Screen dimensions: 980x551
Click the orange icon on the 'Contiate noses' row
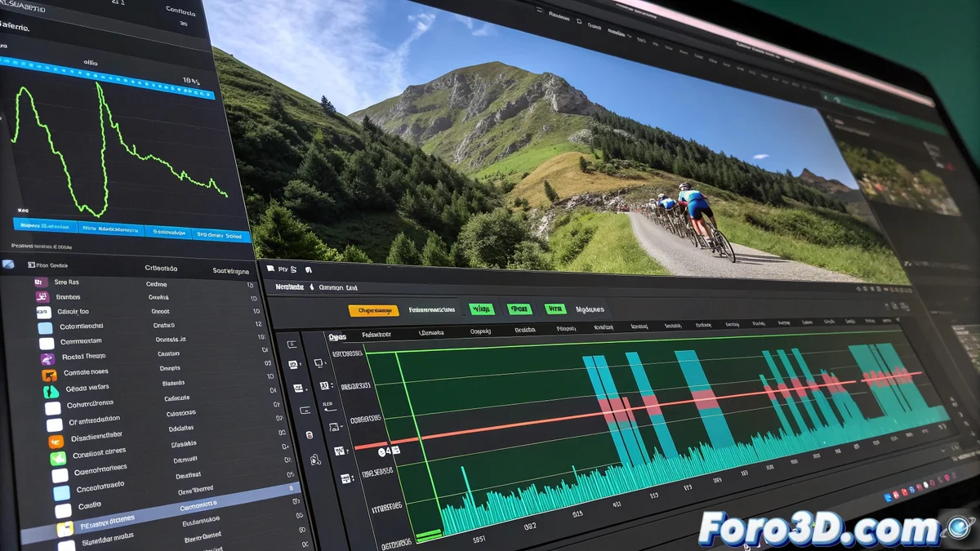point(49,375)
